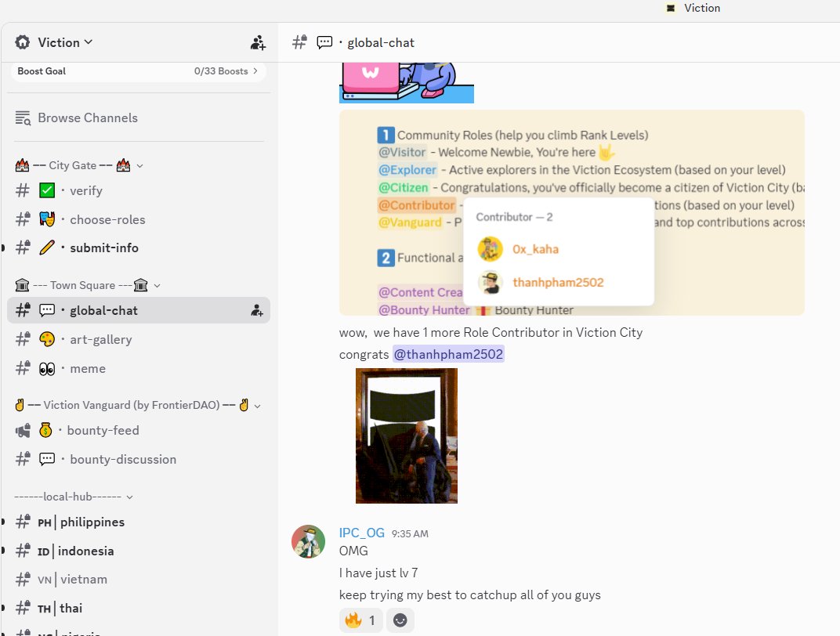Open the GIF image of man at podium
Screen dimensions: 840x636
tap(407, 435)
